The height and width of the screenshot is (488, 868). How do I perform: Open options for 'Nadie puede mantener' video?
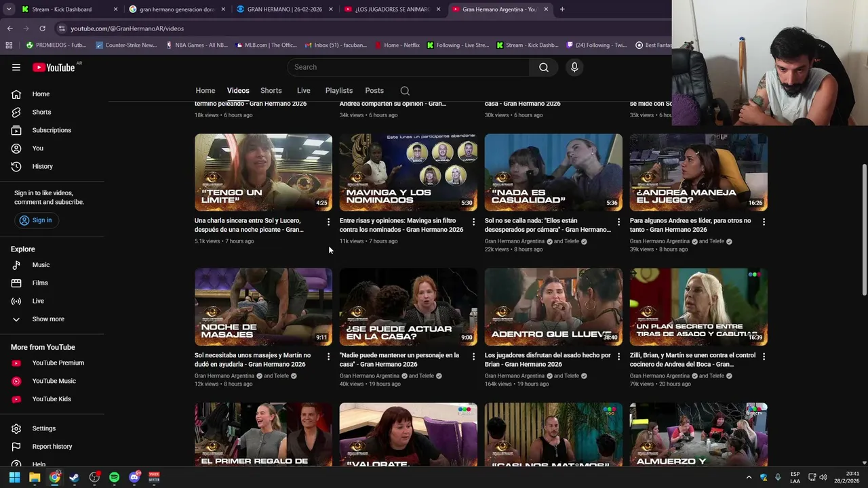pos(474,357)
